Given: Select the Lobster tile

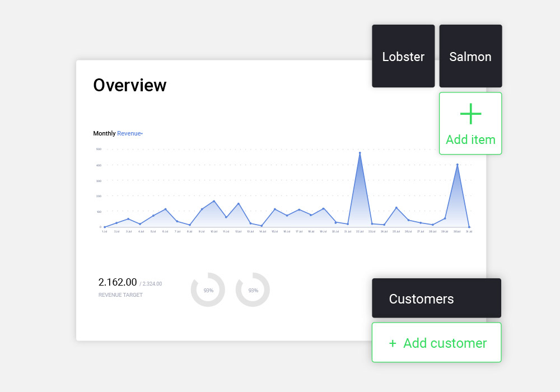Looking at the screenshot, I should [x=403, y=56].
